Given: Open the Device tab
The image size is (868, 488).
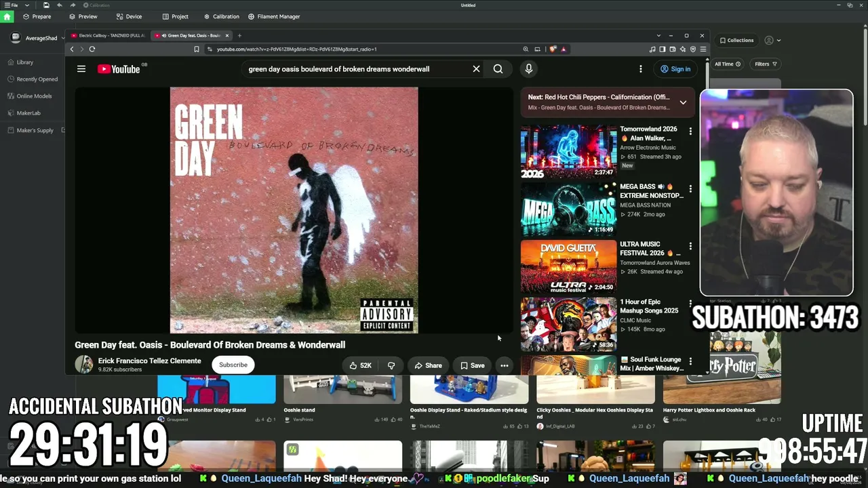Looking at the screenshot, I should (x=129, y=16).
